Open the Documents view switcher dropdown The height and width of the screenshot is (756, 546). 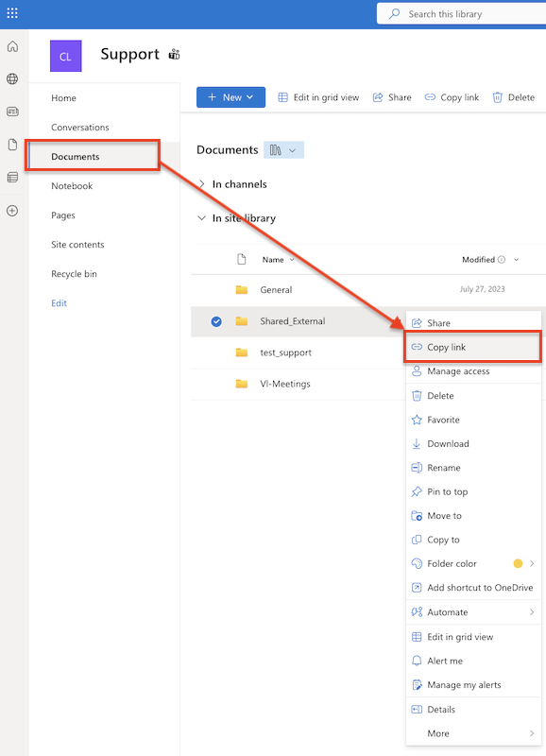click(x=283, y=150)
